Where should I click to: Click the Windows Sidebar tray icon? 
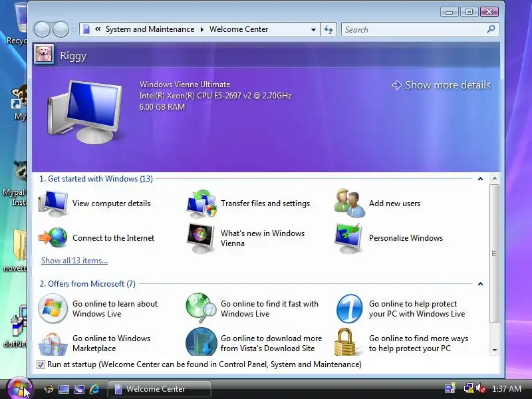(450, 388)
